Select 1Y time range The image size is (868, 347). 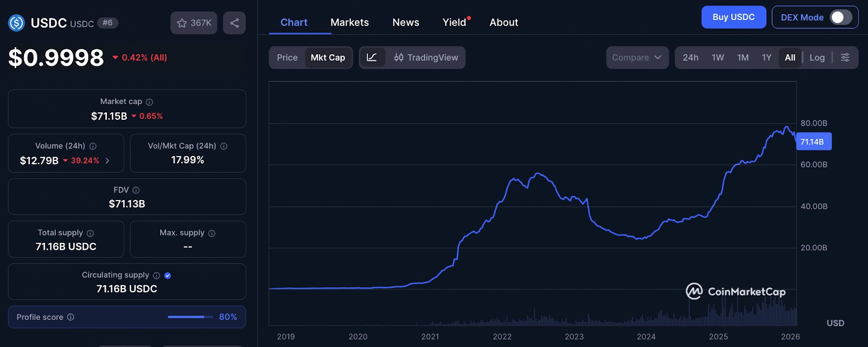tap(767, 57)
